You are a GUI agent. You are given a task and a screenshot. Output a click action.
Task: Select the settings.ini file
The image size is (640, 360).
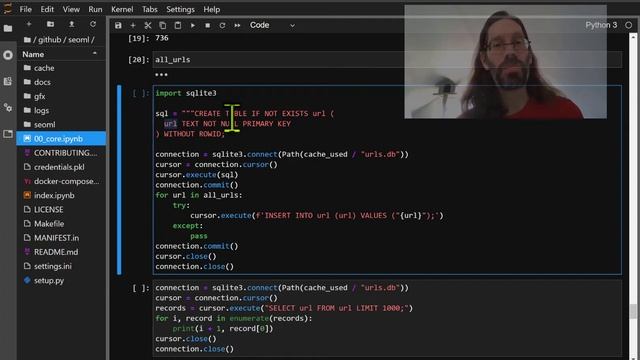[61, 266]
